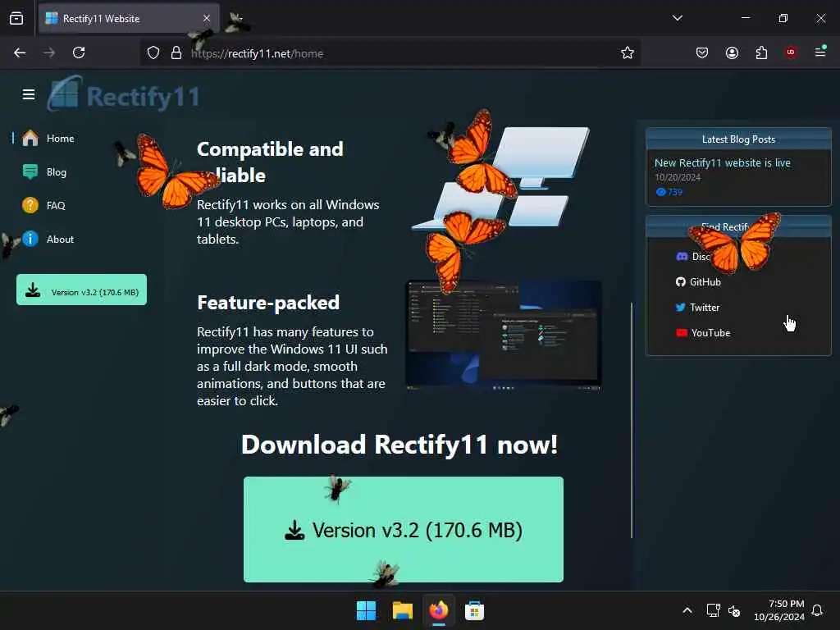The height and width of the screenshot is (630, 840).
Task: Select the Rectify11 Website tab
Action: click(x=129, y=18)
